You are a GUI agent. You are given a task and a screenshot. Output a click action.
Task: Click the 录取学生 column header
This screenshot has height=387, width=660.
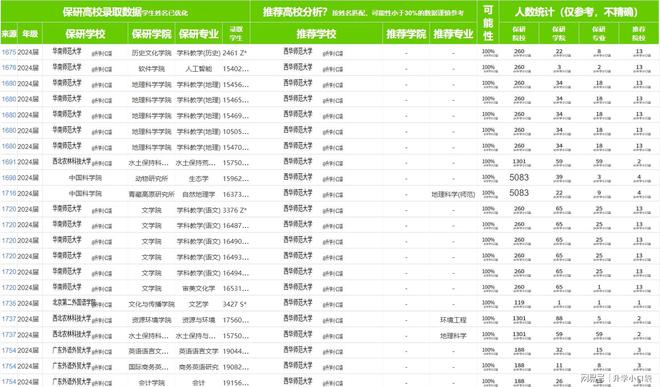(236, 34)
